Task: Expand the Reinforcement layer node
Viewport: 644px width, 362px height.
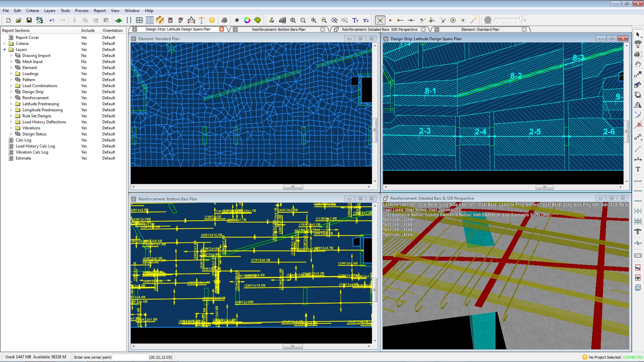Action: (x=11, y=98)
